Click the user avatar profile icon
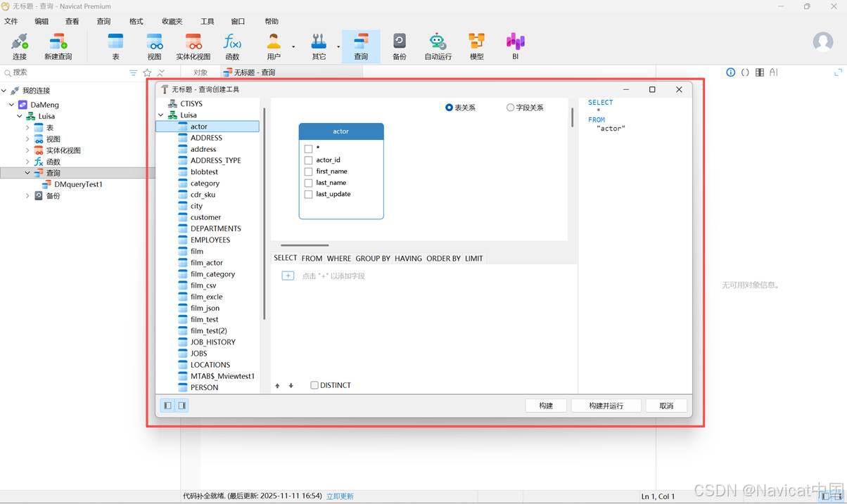Screen dimensions: 847x504 coord(823,41)
